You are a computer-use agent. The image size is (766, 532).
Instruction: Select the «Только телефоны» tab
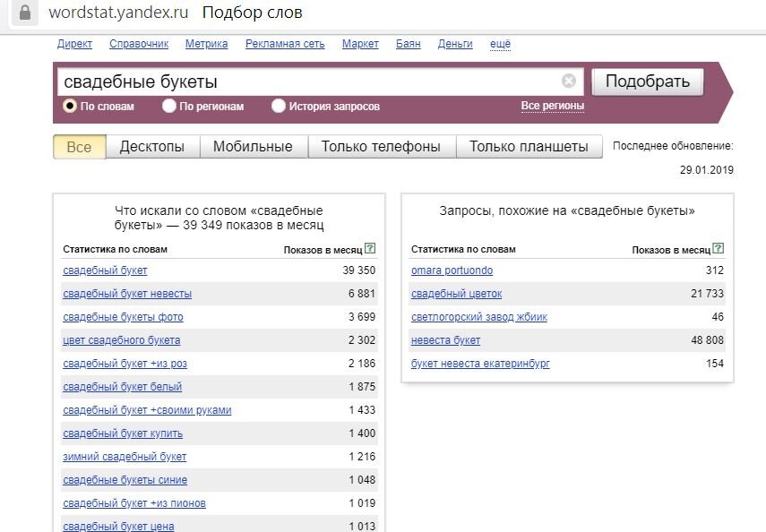click(383, 144)
